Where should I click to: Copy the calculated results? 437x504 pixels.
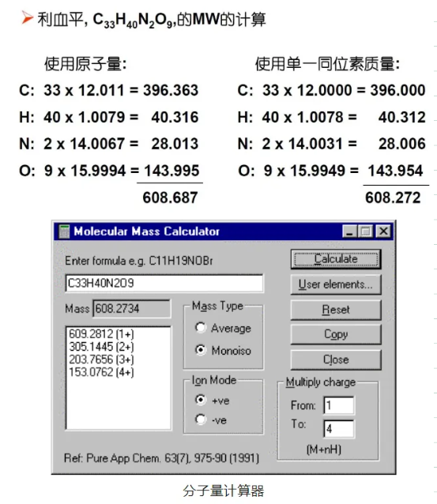pyautogui.click(x=336, y=334)
